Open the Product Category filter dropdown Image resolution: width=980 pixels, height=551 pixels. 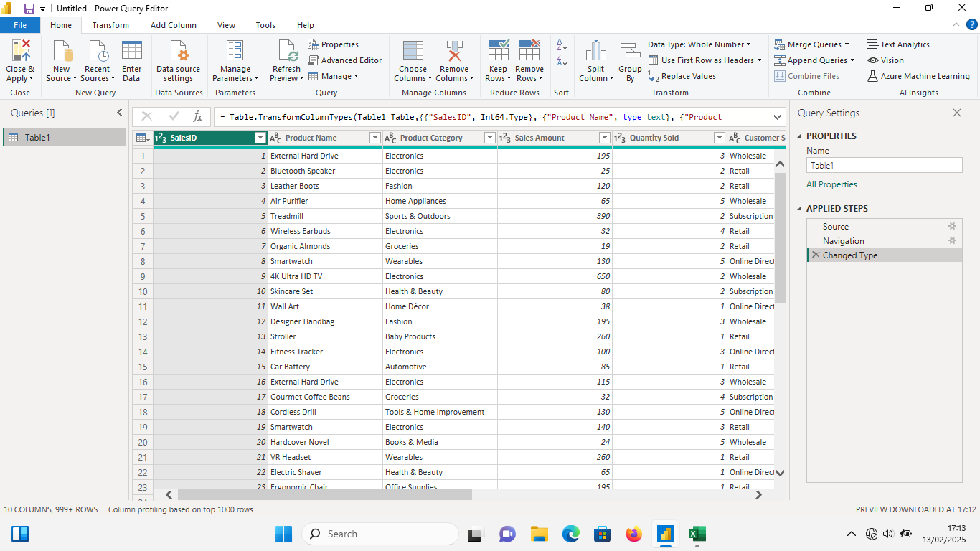pos(490,138)
